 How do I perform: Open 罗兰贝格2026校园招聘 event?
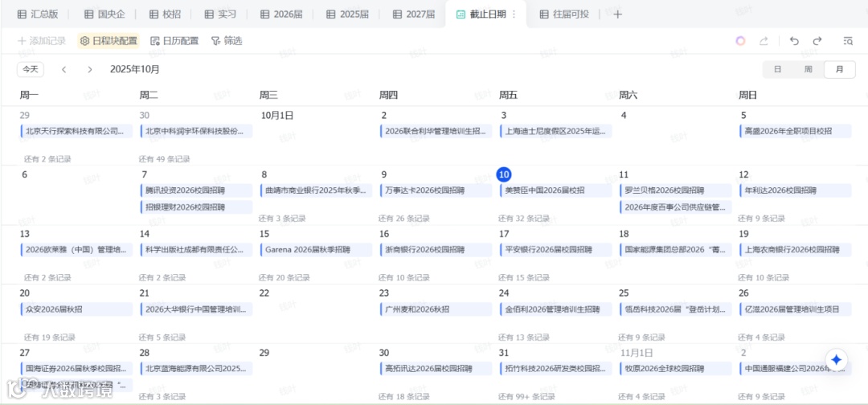pyautogui.click(x=675, y=190)
